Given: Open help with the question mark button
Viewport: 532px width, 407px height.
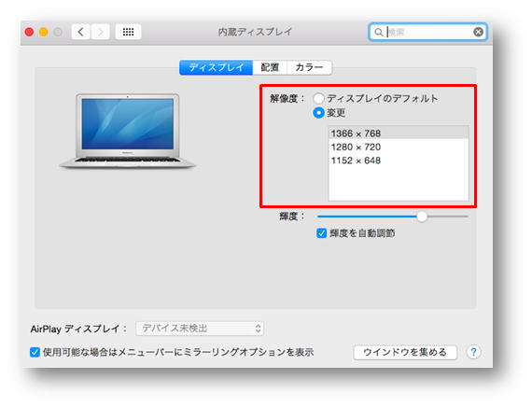Looking at the screenshot, I should [x=473, y=352].
